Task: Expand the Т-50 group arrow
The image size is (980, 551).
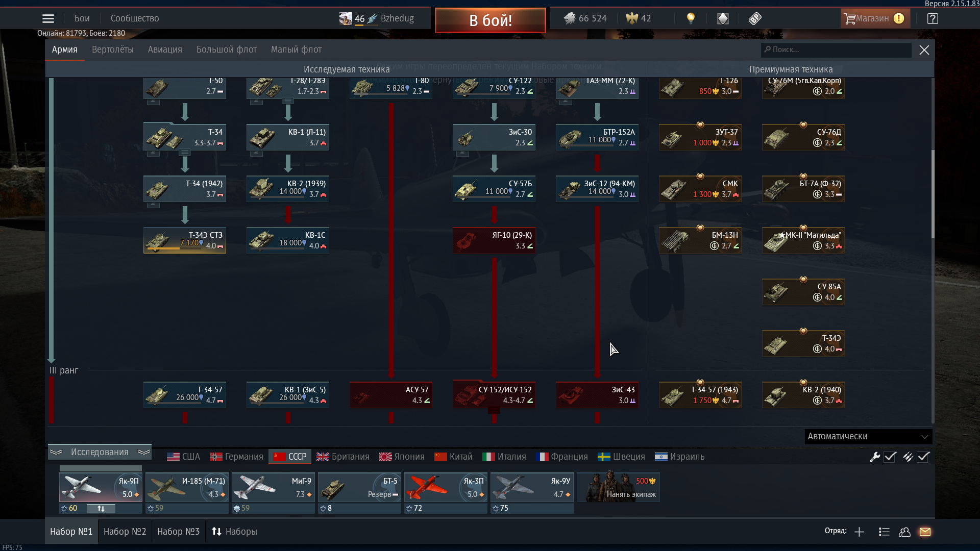Action: pyautogui.click(x=153, y=102)
